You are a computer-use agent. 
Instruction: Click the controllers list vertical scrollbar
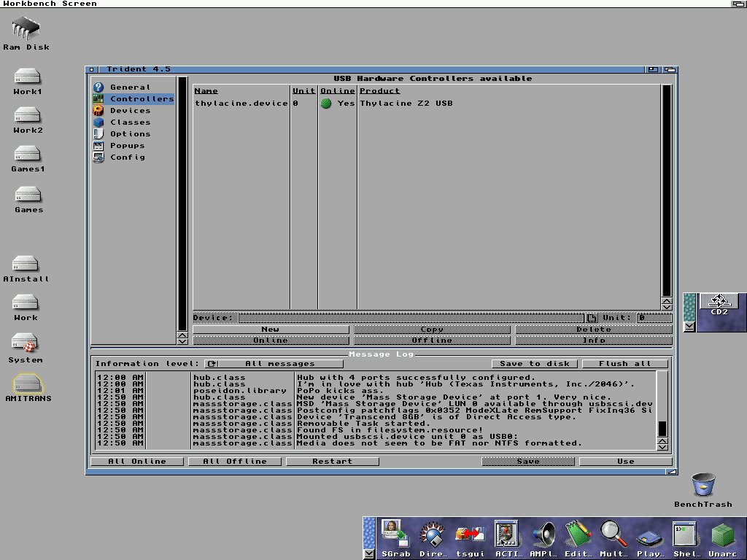pos(667,190)
